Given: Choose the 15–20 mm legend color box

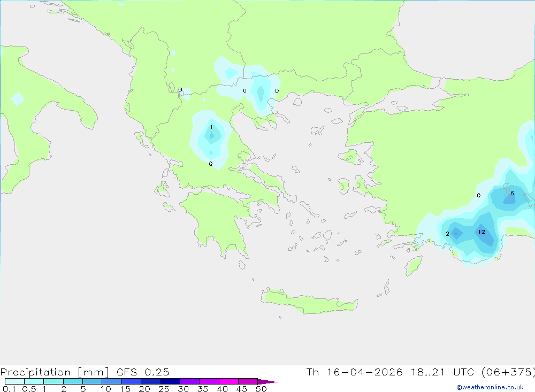Looking at the screenshot, I should click(131, 381).
